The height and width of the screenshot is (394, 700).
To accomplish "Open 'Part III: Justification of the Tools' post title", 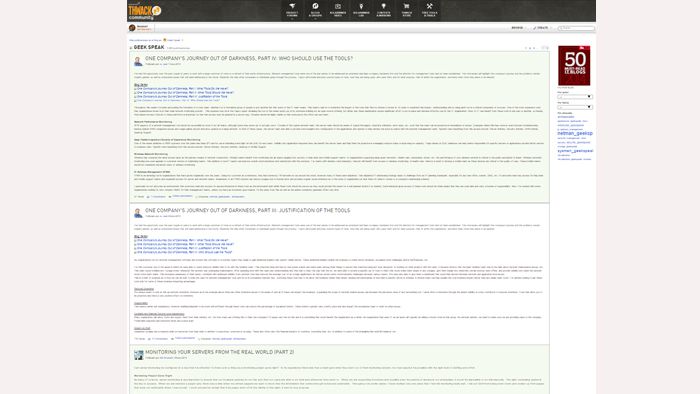I will (247, 211).
